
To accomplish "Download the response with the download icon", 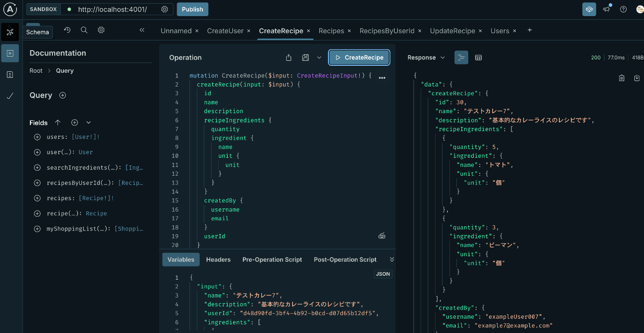I will [x=637, y=78].
